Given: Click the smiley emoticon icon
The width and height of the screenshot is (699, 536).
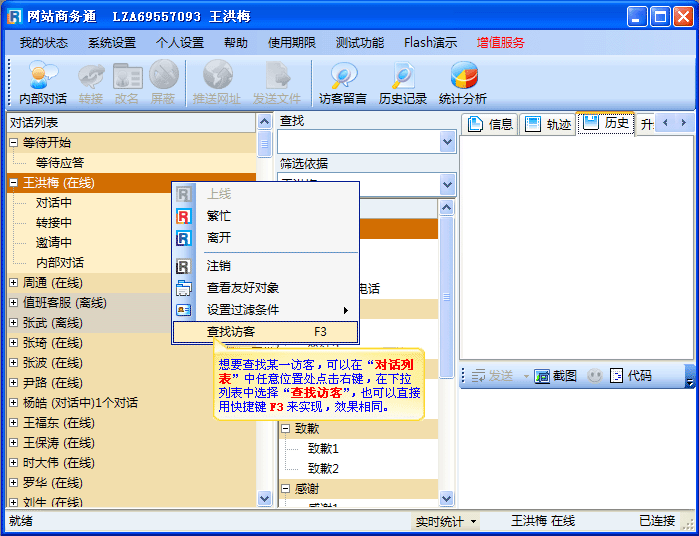Looking at the screenshot, I should (595, 376).
